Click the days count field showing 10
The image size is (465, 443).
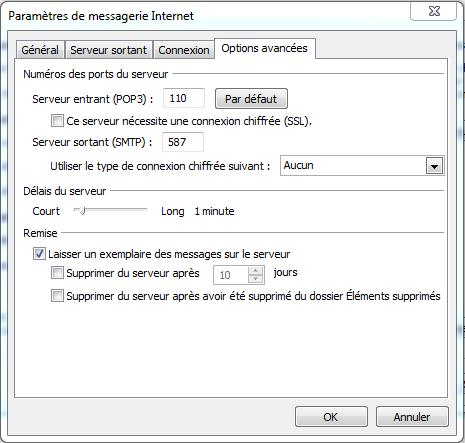231,275
